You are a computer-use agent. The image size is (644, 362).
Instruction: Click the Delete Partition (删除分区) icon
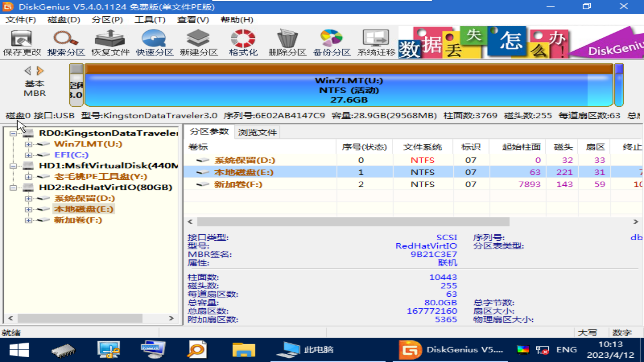click(x=287, y=43)
